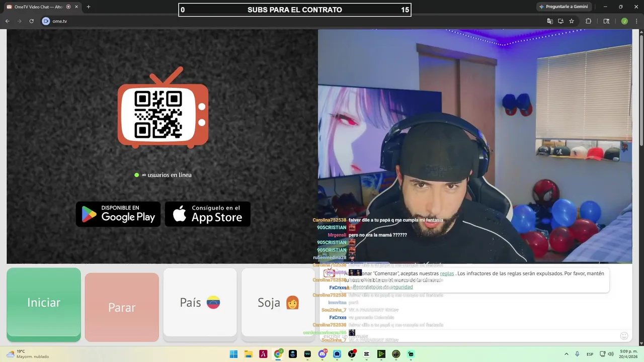Open the 19°C weather widget

pos(28,354)
